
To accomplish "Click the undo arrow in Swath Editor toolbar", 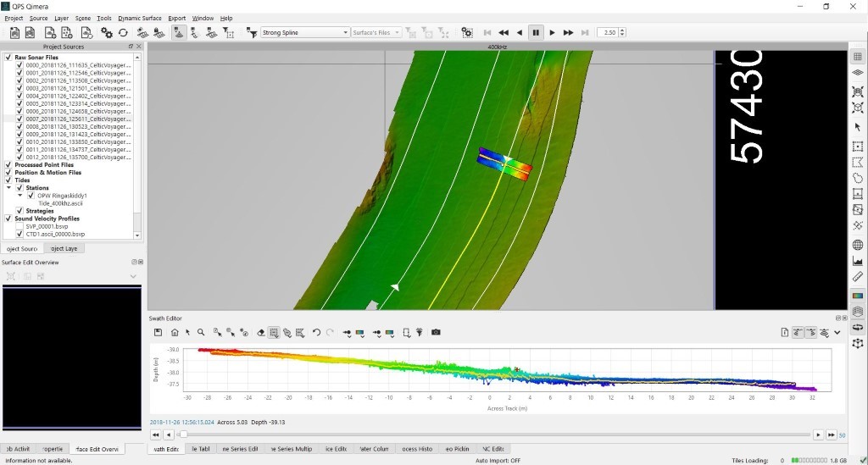I will pos(316,333).
